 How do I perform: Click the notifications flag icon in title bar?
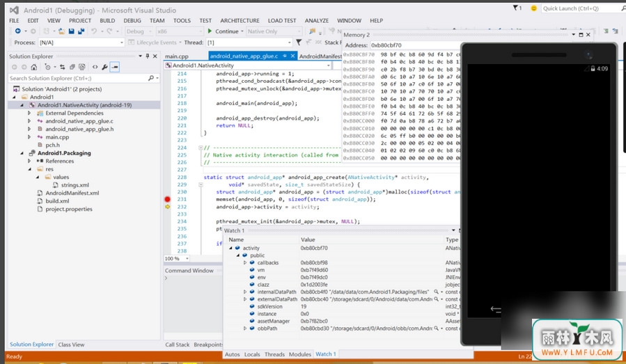click(x=515, y=8)
